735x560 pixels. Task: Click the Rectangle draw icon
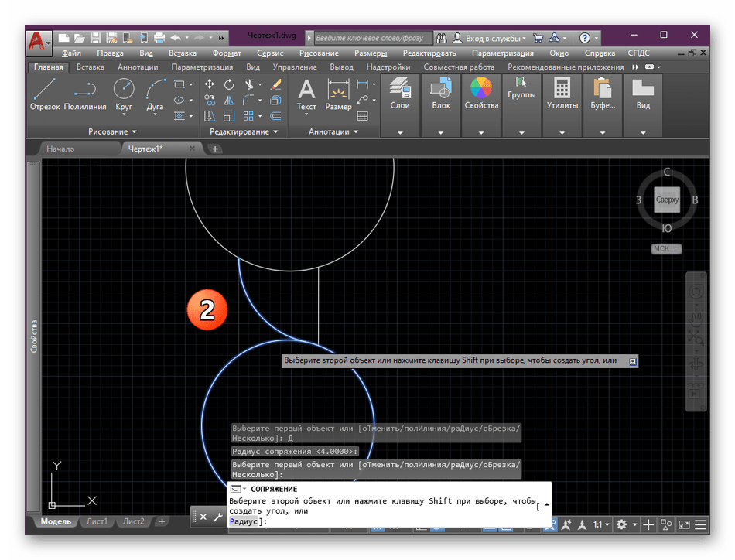point(179,84)
